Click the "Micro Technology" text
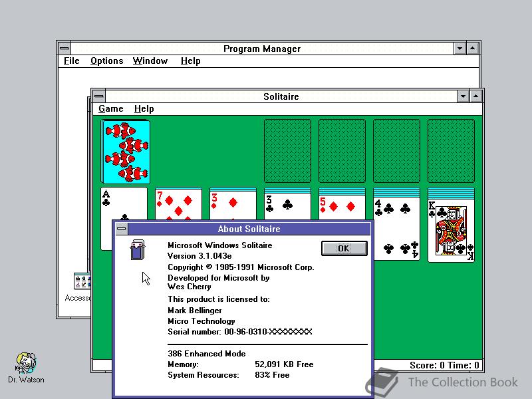Image resolution: width=532 pixels, height=399 pixels. click(201, 321)
